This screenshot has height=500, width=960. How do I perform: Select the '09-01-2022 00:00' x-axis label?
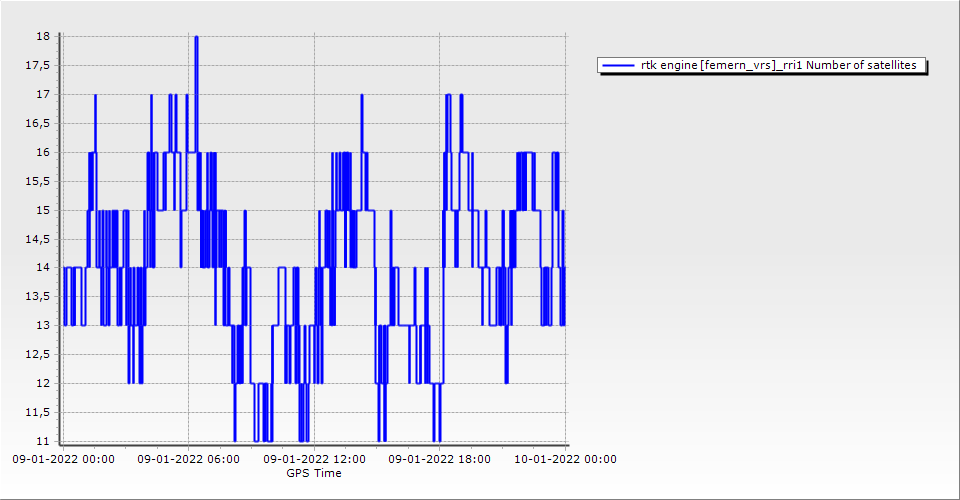[x=62, y=459]
